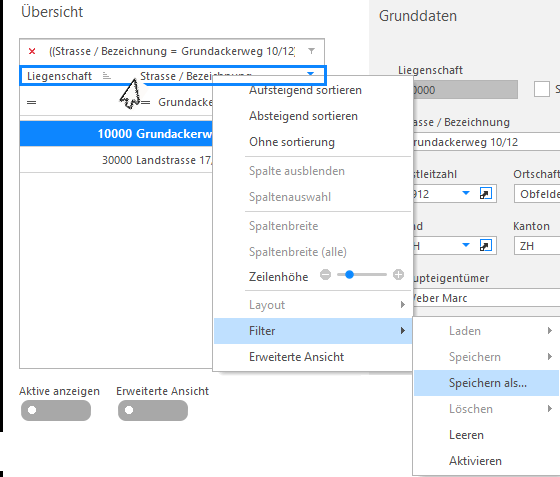The width and height of the screenshot is (560, 477).
Task: Select row 30000 Landstrasse 17
Action: point(116,160)
